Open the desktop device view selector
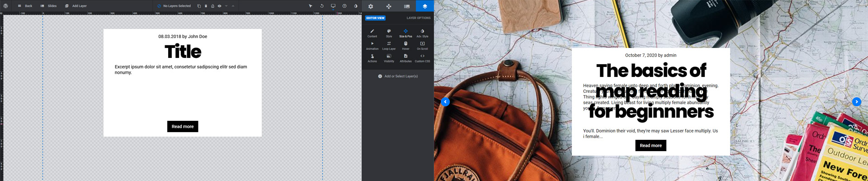The width and height of the screenshot is (868, 181). 333,6
